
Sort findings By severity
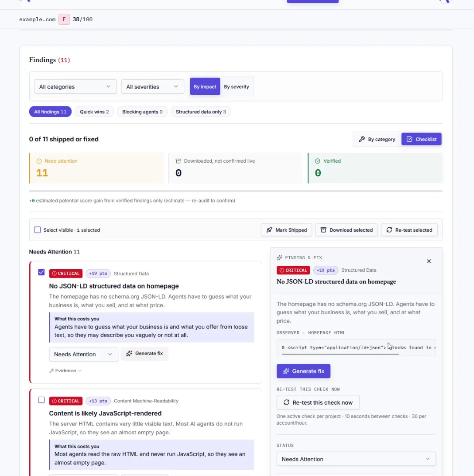click(237, 86)
